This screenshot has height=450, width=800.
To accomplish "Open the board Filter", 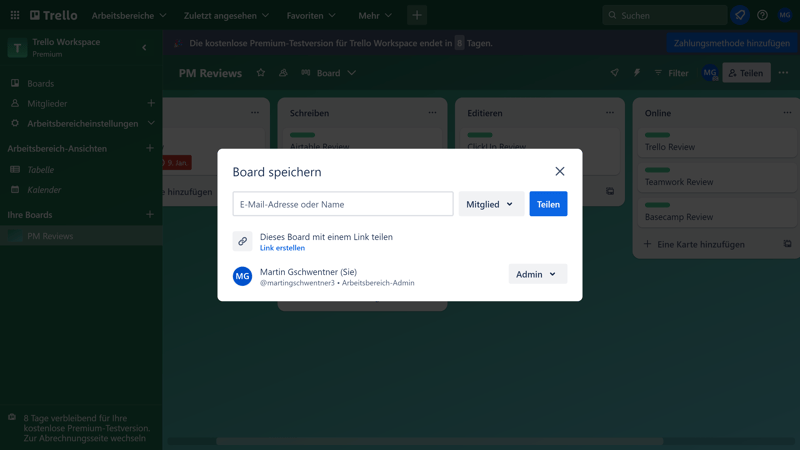I will 671,73.
